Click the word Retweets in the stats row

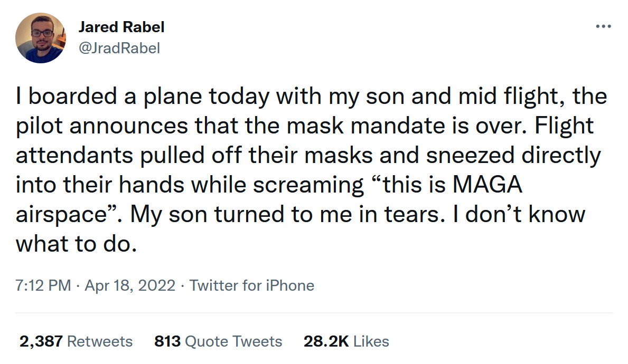pyautogui.click(x=100, y=341)
